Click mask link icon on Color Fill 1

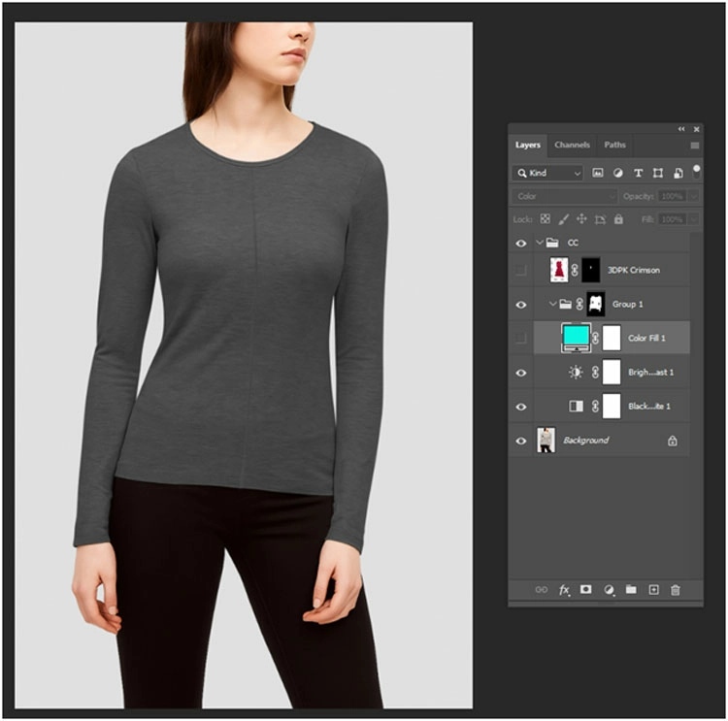coord(596,338)
